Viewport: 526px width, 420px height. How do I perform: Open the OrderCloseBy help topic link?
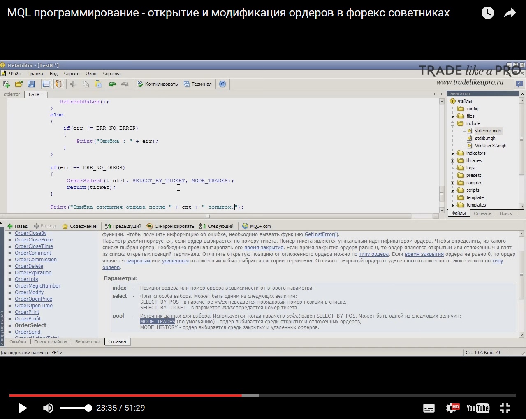click(31, 233)
